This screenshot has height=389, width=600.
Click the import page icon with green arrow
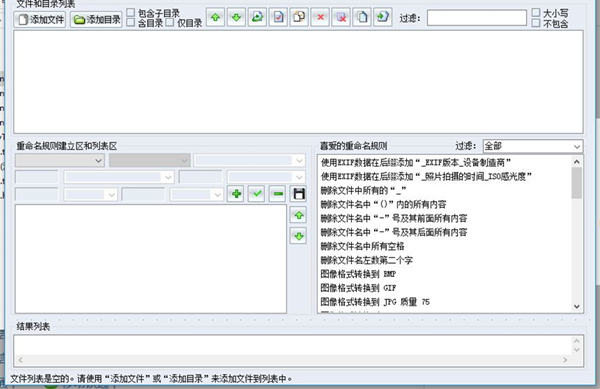click(x=383, y=17)
